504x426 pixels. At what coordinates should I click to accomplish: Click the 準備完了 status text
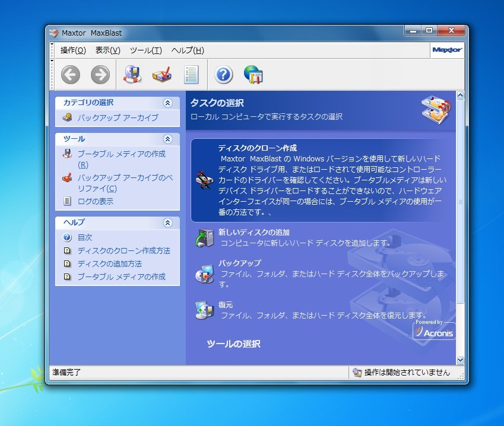[x=66, y=373]
